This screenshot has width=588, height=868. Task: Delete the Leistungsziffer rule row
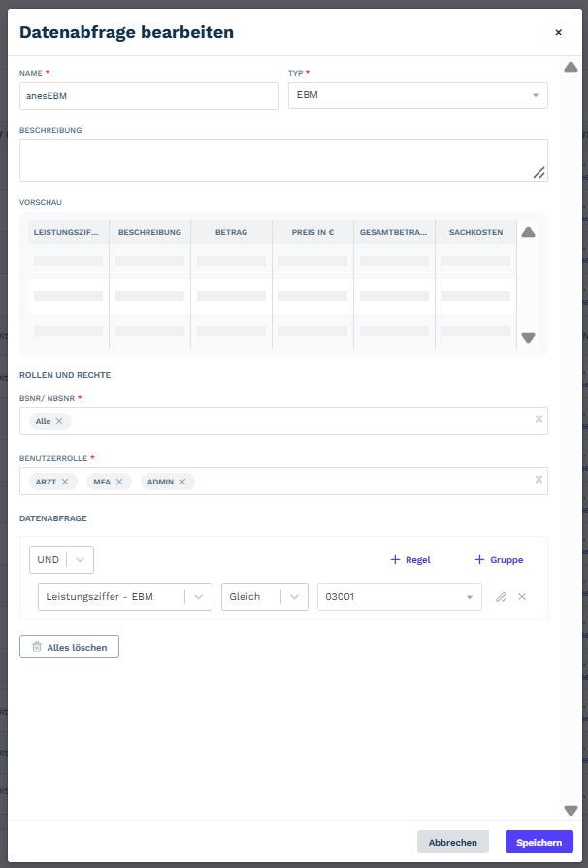(x=522, y=597)
